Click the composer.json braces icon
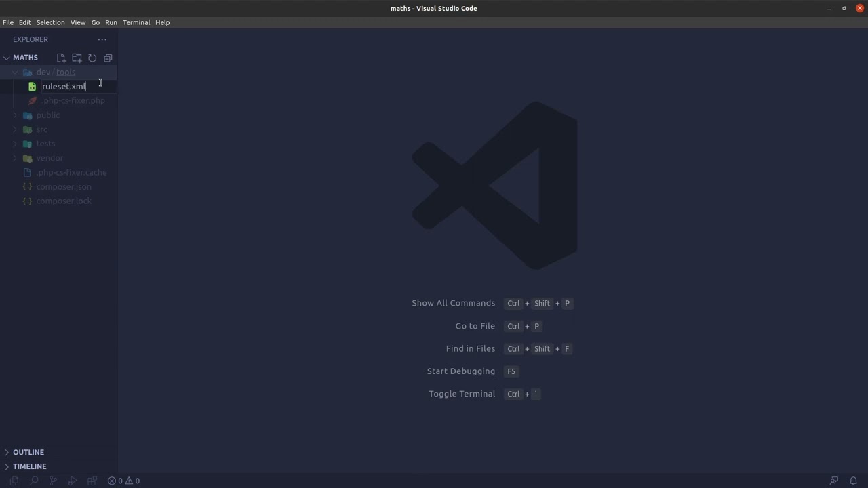 pos(27,187)
